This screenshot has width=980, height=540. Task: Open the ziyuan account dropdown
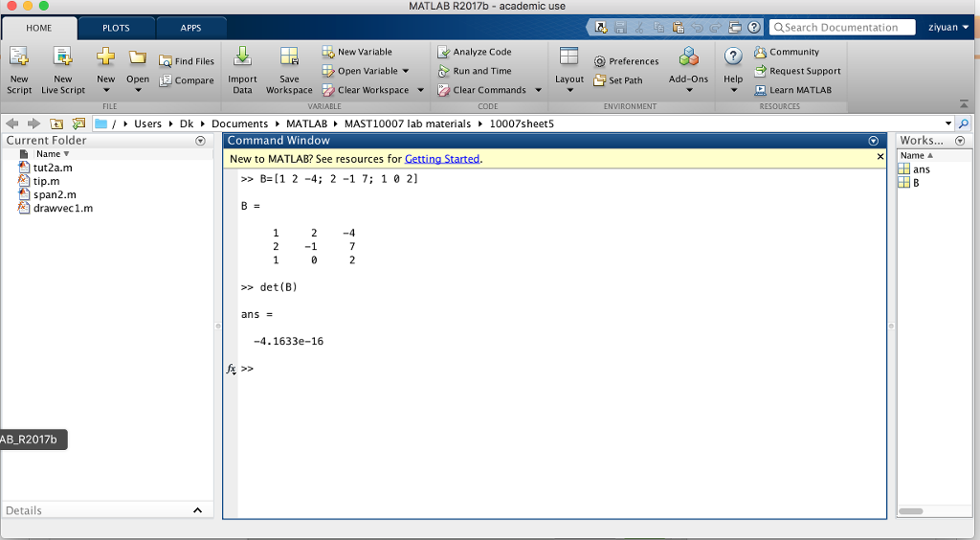[948, 28]
